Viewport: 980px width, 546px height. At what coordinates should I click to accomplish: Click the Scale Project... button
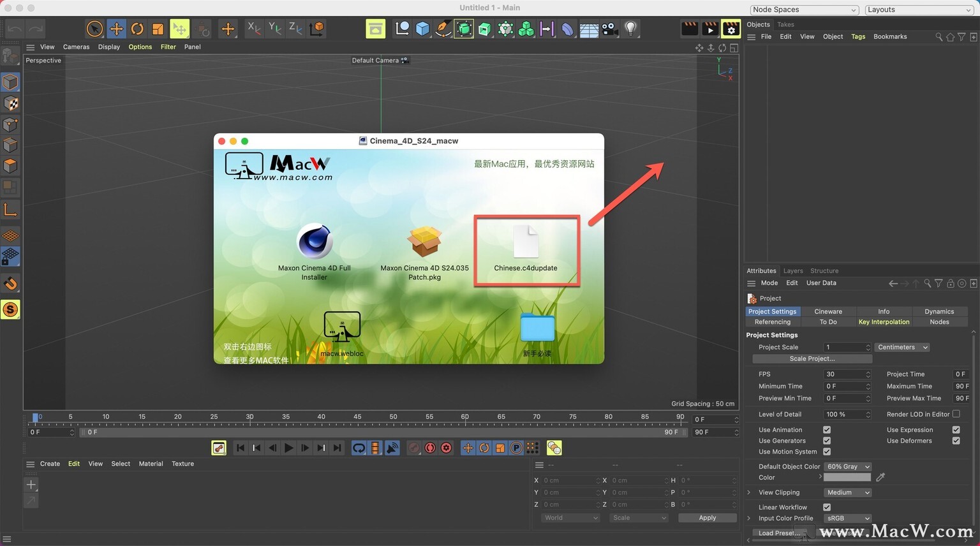click(812, 359)
